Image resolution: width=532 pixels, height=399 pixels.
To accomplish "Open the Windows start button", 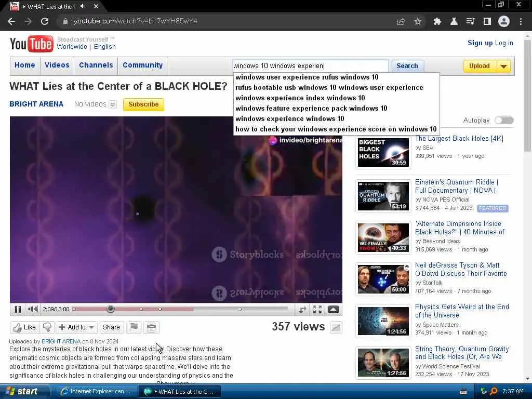I will 23,391.
